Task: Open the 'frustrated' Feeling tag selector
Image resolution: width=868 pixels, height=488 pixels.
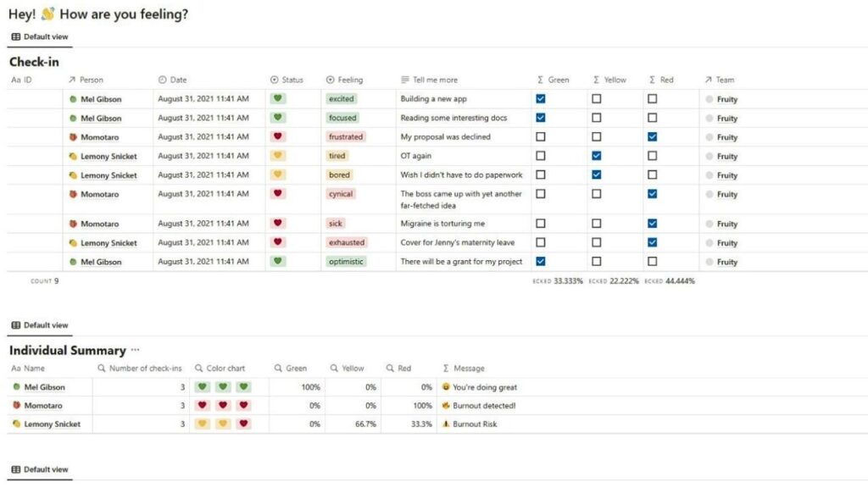Action: 345,136
